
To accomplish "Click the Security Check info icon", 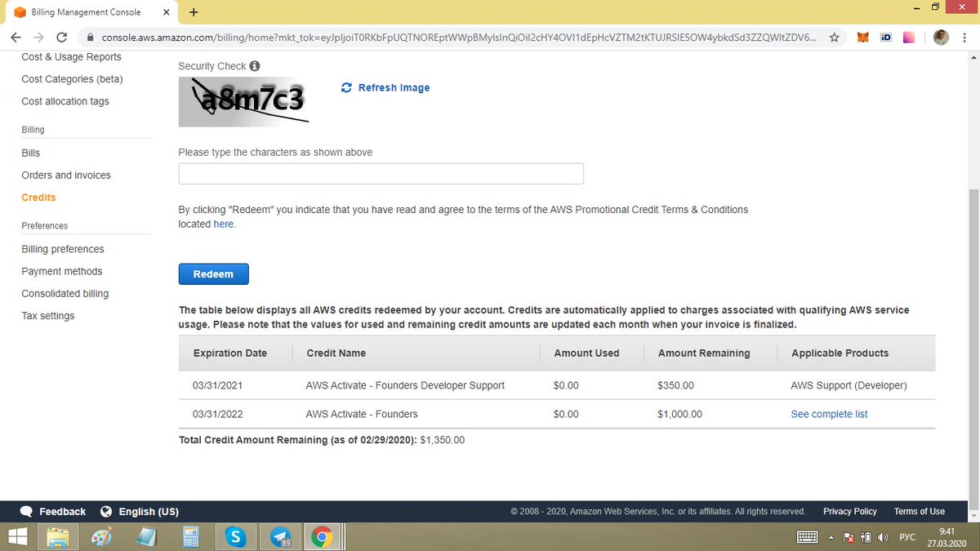I will tap(255, 66).
